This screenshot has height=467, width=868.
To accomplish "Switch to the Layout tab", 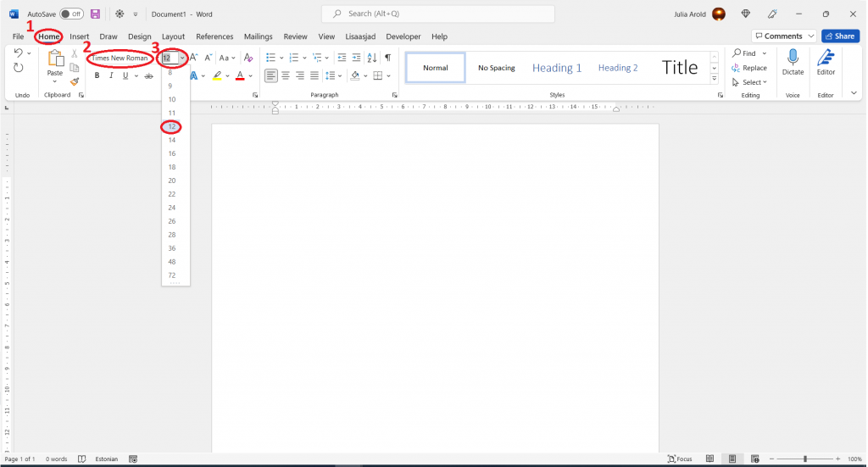I will (x=173, y=36).
